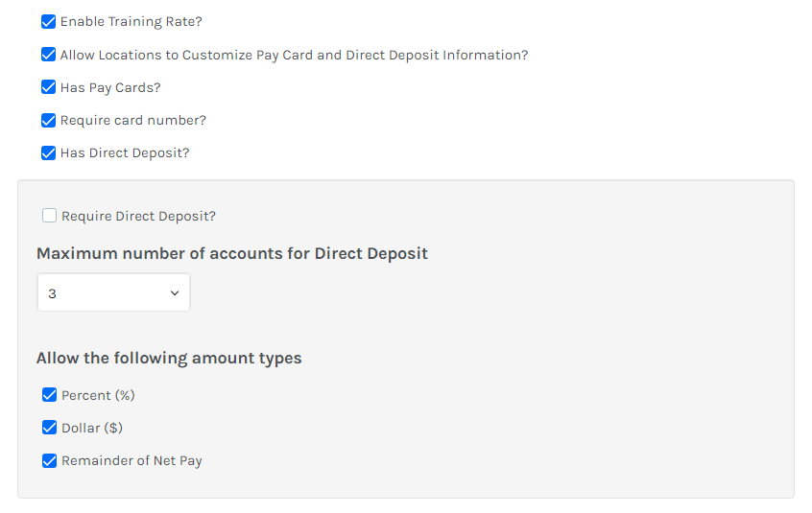The width and height of the screenshot is (812, 513).
Task: Click the chevron arrow in accounts dropdown
Action: pyautogui.click(x=175, y=292)
